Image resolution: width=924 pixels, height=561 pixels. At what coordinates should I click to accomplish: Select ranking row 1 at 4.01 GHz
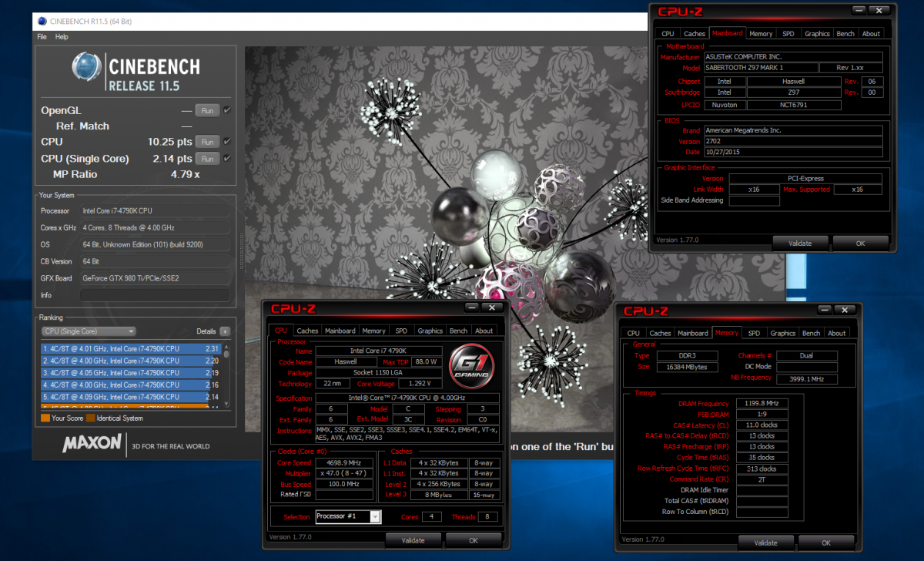(x=131, y=348)
